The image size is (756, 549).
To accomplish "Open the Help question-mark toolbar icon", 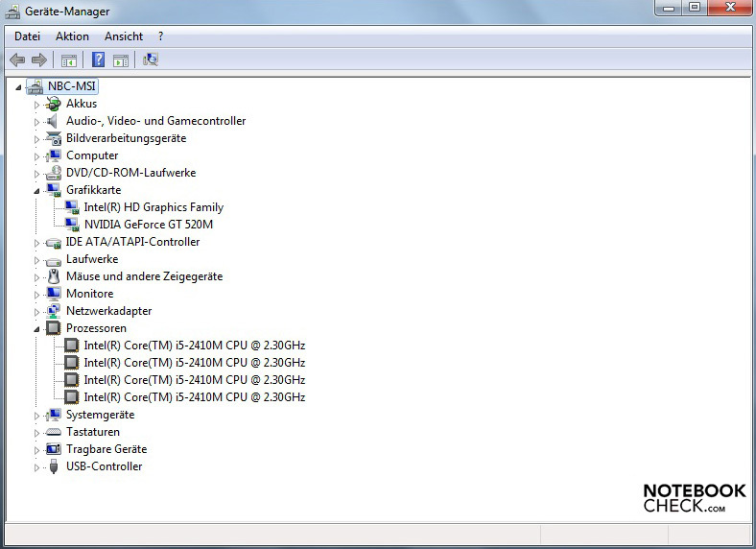I will (99, 60).
